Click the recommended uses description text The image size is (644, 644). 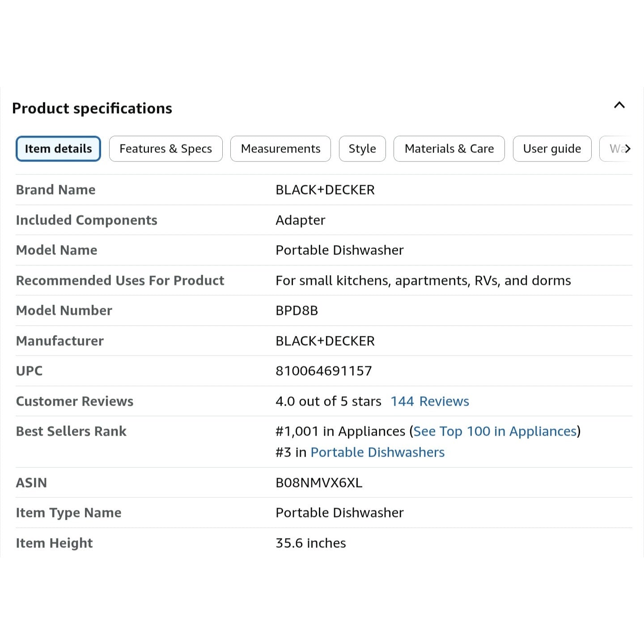(x=423, y=280)
